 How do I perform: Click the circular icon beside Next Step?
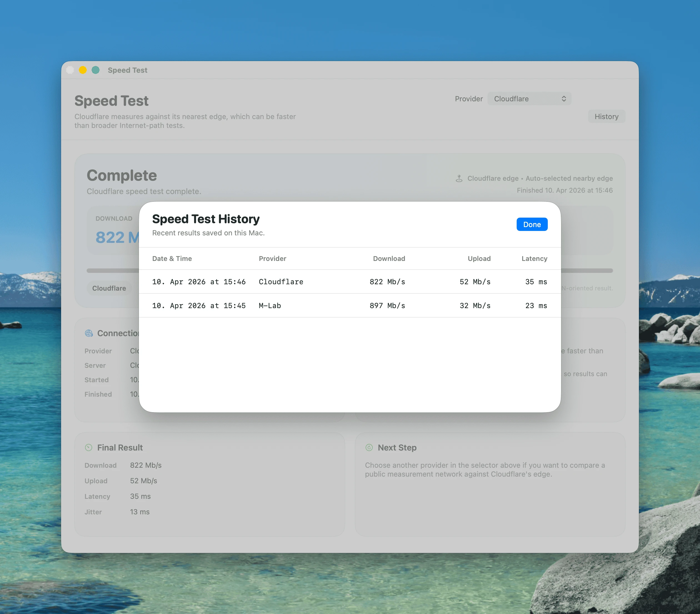369,447
